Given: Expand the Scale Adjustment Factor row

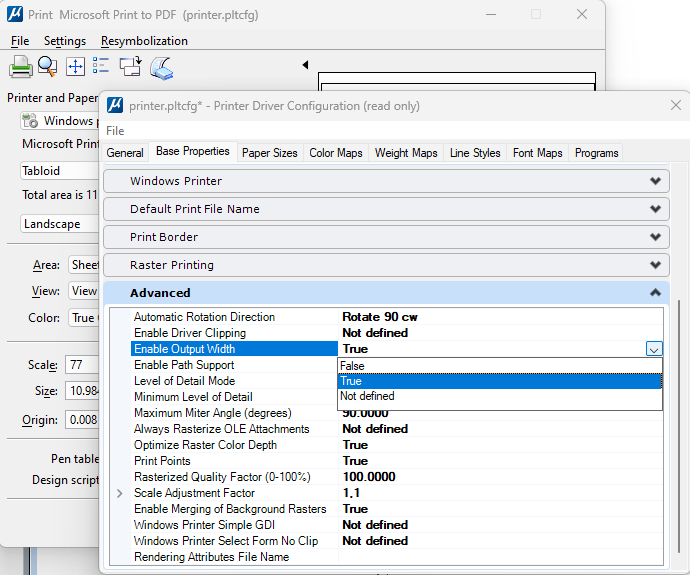Looking at the screenshot, I should pos(120,493).
